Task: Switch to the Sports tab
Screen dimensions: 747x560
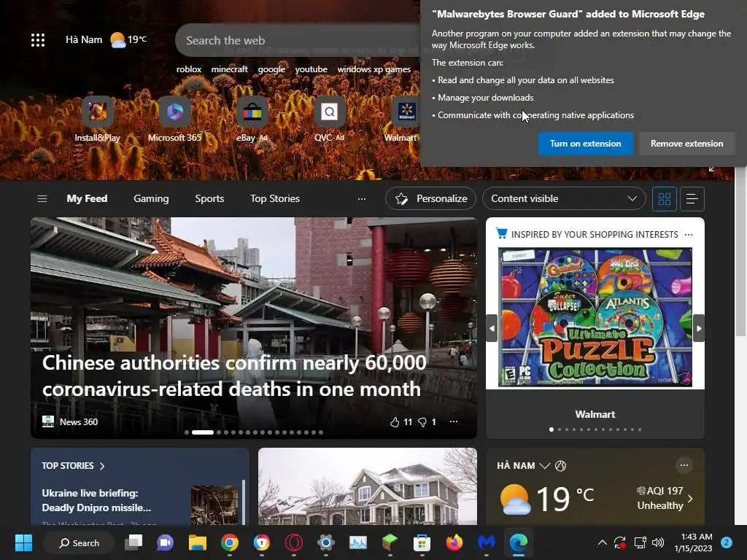Action: pos(209,198)
